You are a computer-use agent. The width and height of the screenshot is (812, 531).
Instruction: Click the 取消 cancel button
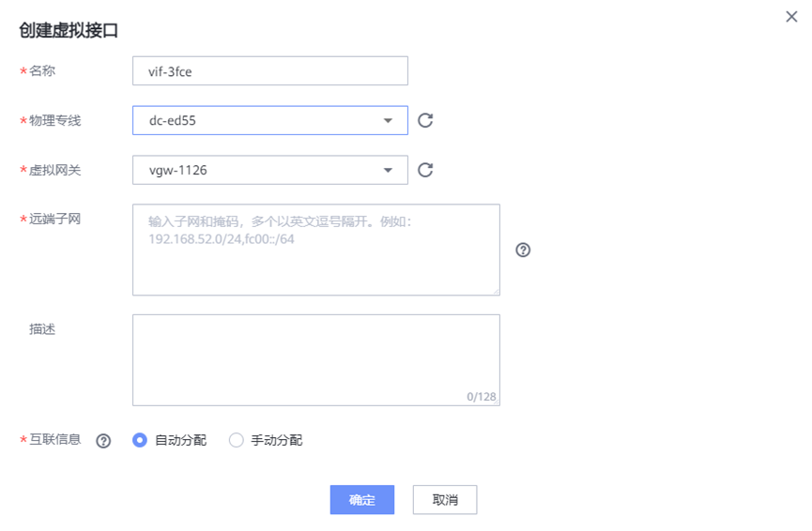pos(445,500)
